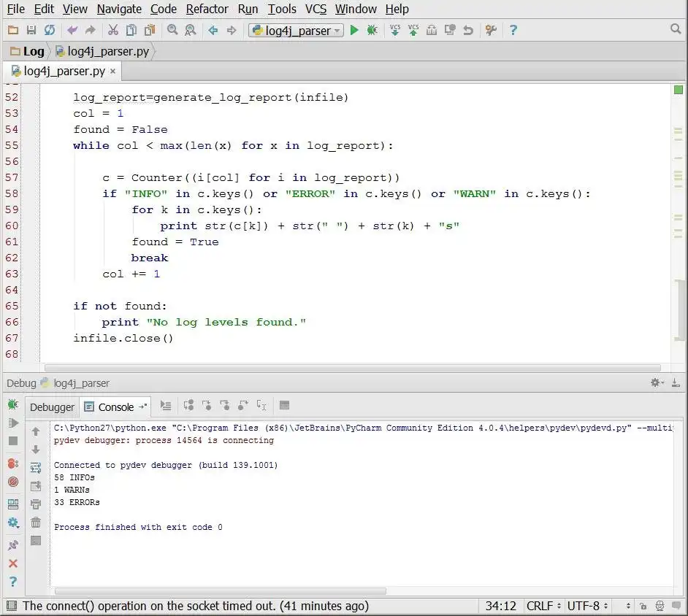The height and width of the screenshot is (616, 688).
Task: Open Search Everywhere magnifier at top right
Action: (x=676, y=29)
